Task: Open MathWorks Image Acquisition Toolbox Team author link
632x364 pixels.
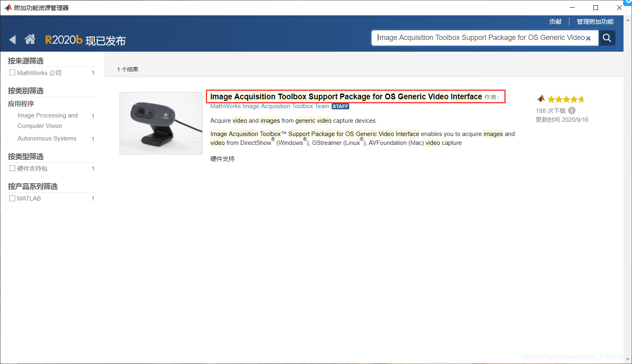Action: coord(270,106)
